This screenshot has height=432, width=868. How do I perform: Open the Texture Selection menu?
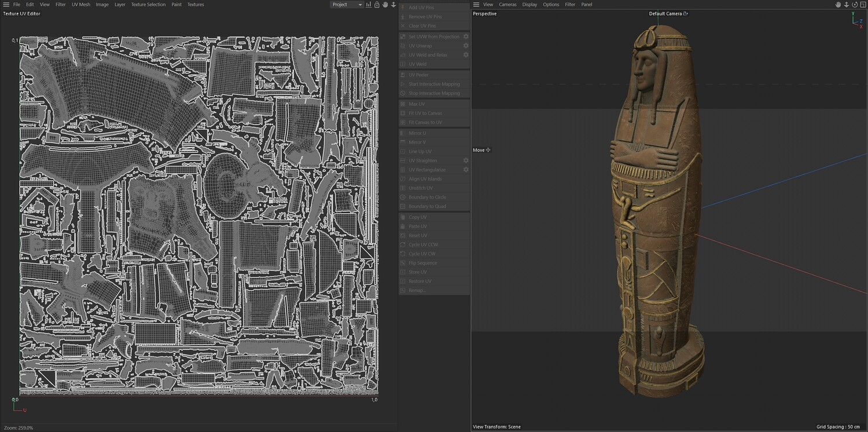pos(148,5)
